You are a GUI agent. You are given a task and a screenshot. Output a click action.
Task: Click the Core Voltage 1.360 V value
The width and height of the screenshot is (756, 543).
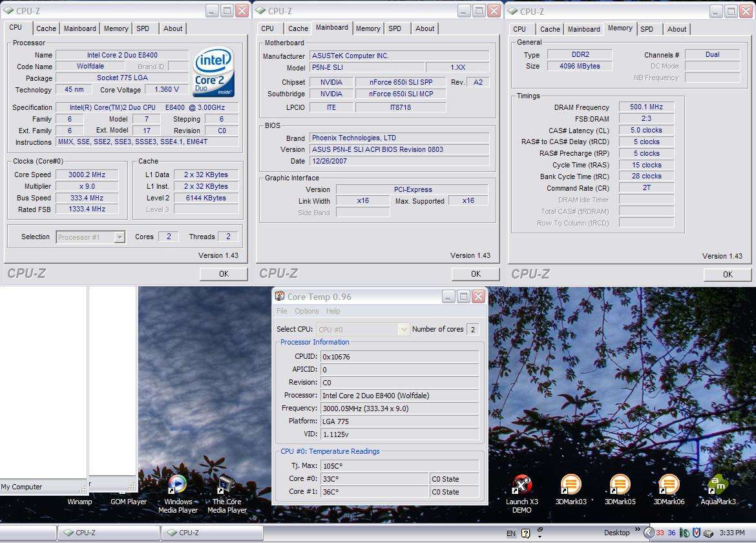[166, 90]
